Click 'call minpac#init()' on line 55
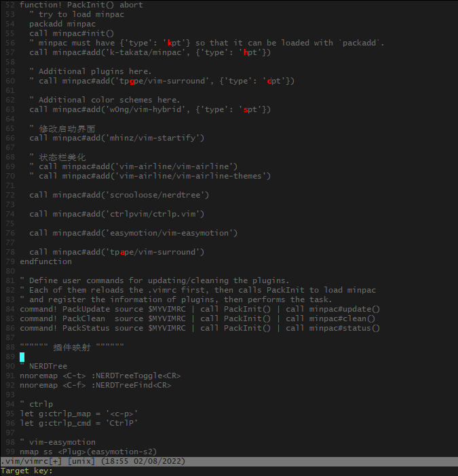This screenshot has height=476, width=458. (x=72, y=33)
